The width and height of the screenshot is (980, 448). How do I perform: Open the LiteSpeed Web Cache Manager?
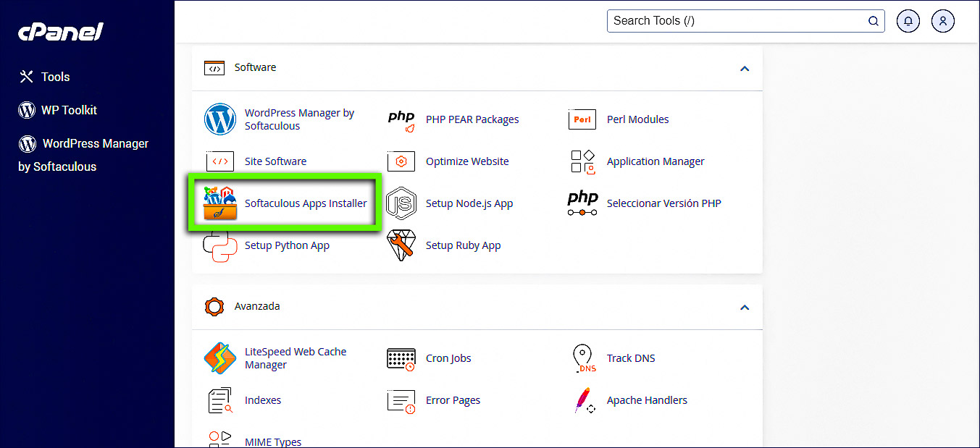pyautogui.click(x=296, y=358)
